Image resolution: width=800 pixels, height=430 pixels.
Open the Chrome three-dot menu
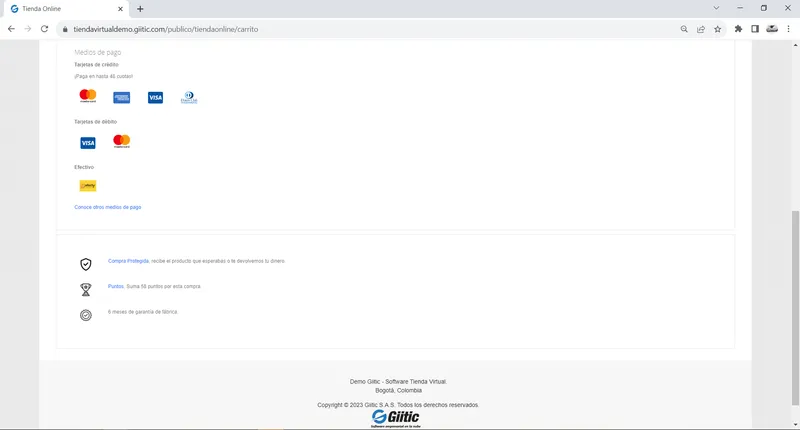click(x=789, y=29)
